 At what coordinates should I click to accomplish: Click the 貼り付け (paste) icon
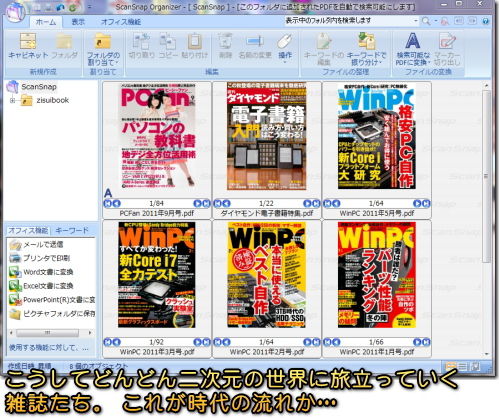pyautogui.click(x=195, y=46)
